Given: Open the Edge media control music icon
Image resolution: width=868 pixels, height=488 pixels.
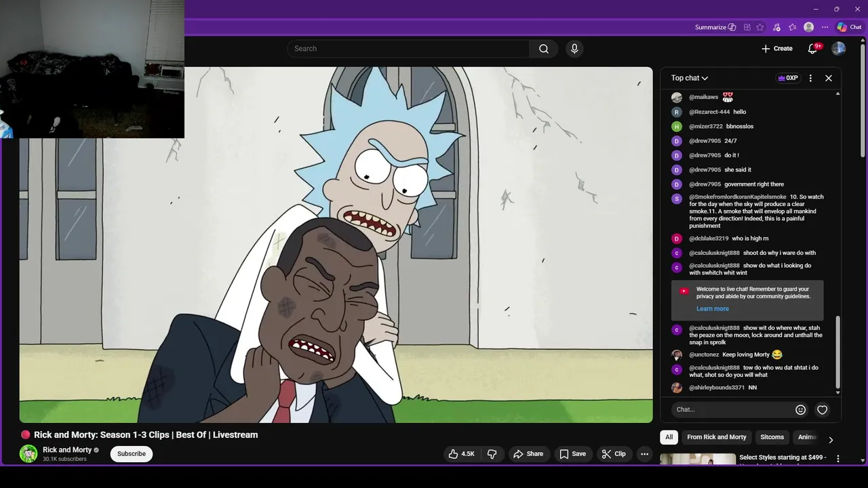Looking at the screenshot, I should [x=776, y=27].
